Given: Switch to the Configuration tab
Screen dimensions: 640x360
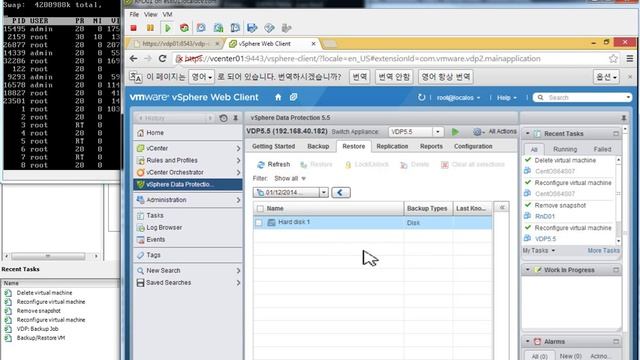Looking at the screenshot, I should pos(473,147).
